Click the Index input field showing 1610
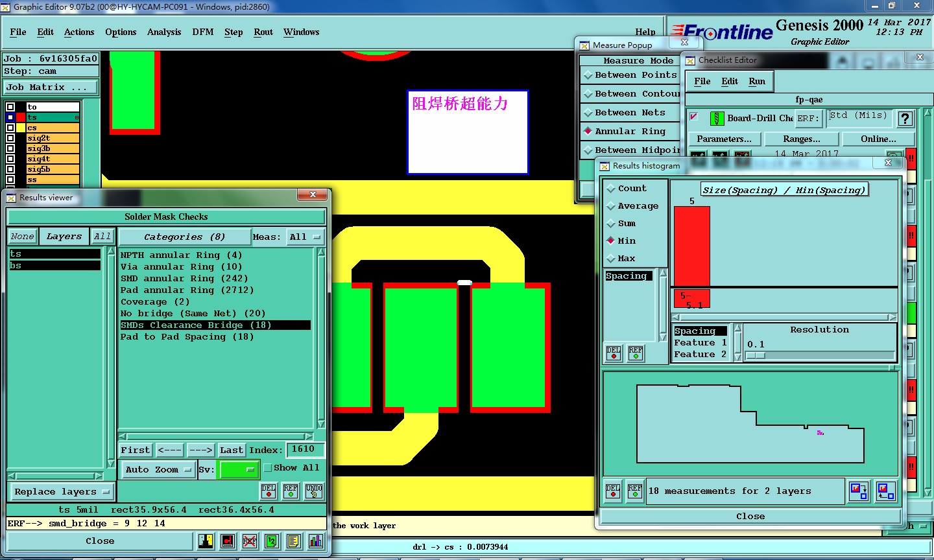Screen dimensions: 934x560 click(x=304, y=449)
